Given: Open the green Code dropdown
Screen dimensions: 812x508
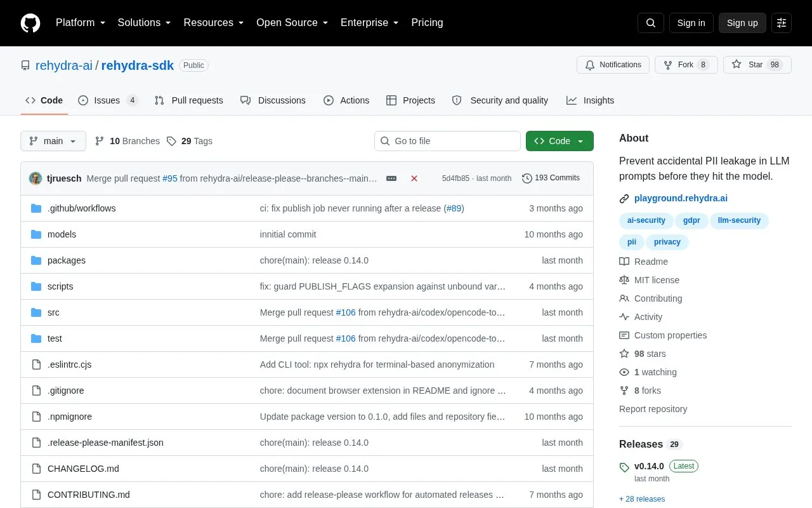Looking at the screenshot, I should coord(560,141).
